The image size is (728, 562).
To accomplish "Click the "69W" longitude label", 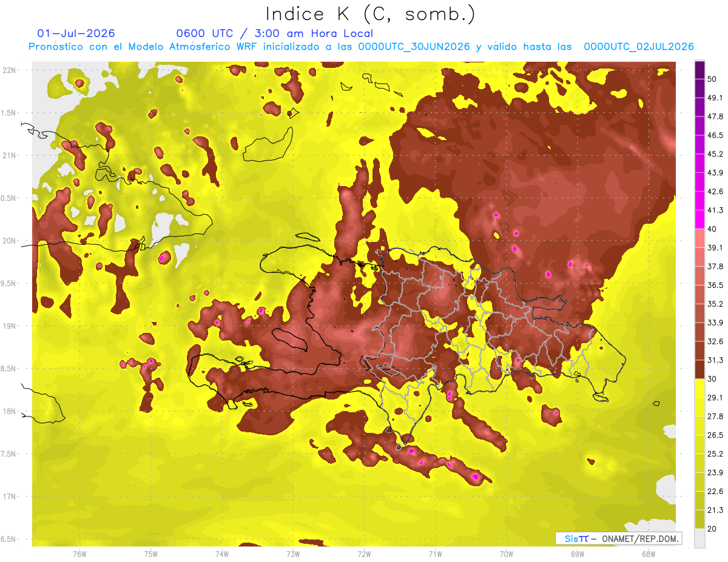I will [577, 554].
